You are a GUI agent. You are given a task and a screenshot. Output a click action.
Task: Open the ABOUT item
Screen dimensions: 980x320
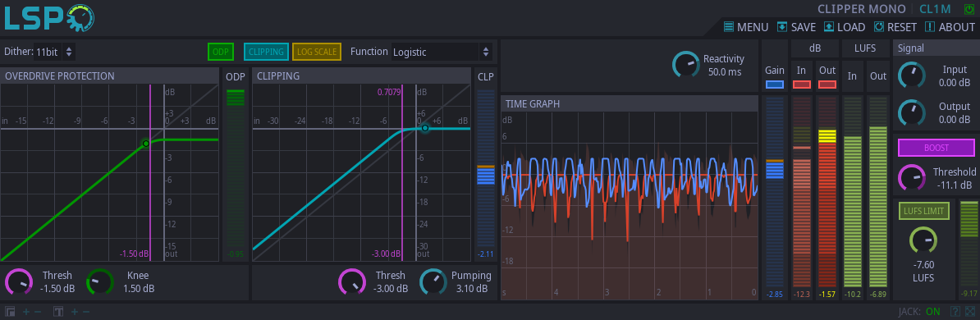[950, 27]
